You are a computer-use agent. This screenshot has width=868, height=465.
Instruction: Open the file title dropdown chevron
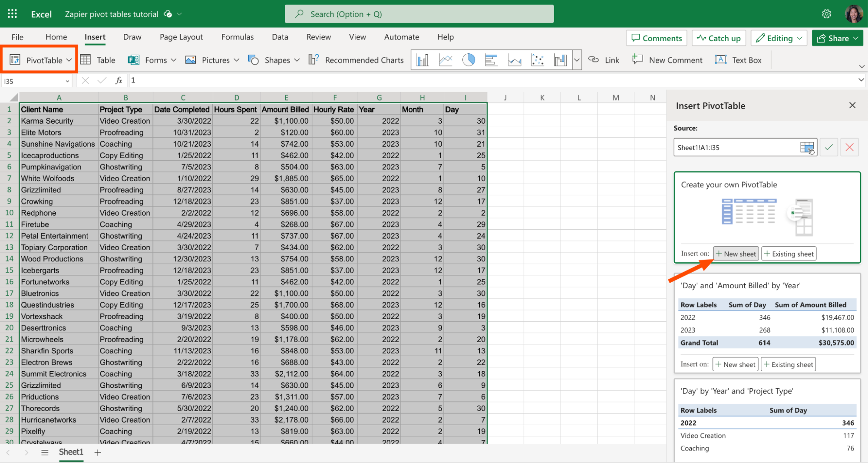(x=179, y=14)
